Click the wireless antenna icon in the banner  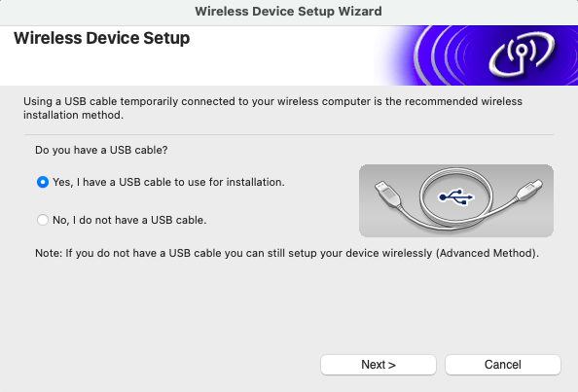[522, 53]
